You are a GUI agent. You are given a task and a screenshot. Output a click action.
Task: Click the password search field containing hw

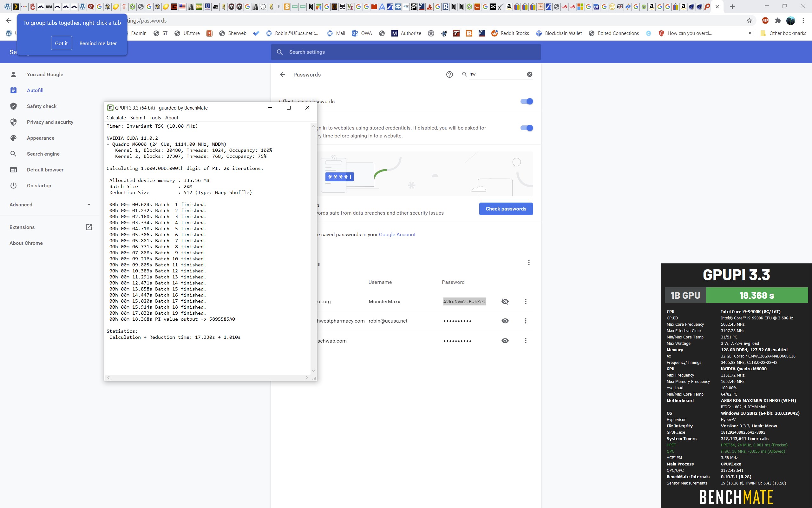pos(497,74)
